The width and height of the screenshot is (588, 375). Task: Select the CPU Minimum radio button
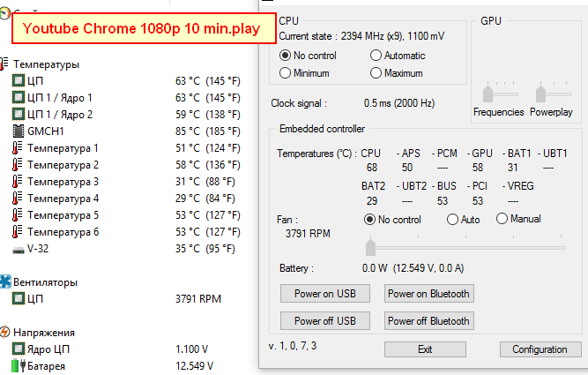pyautogui.click(x=285, y=73)
